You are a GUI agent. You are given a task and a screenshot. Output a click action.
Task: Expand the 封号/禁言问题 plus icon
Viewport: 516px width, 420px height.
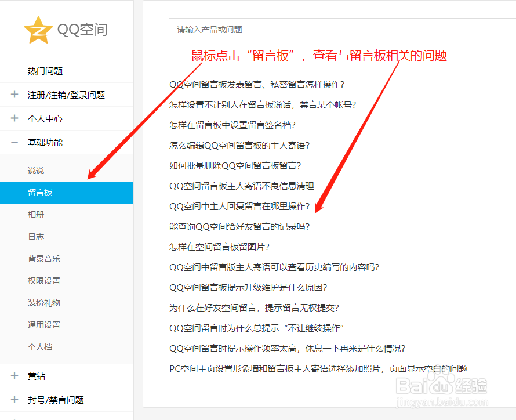point(14,400)
